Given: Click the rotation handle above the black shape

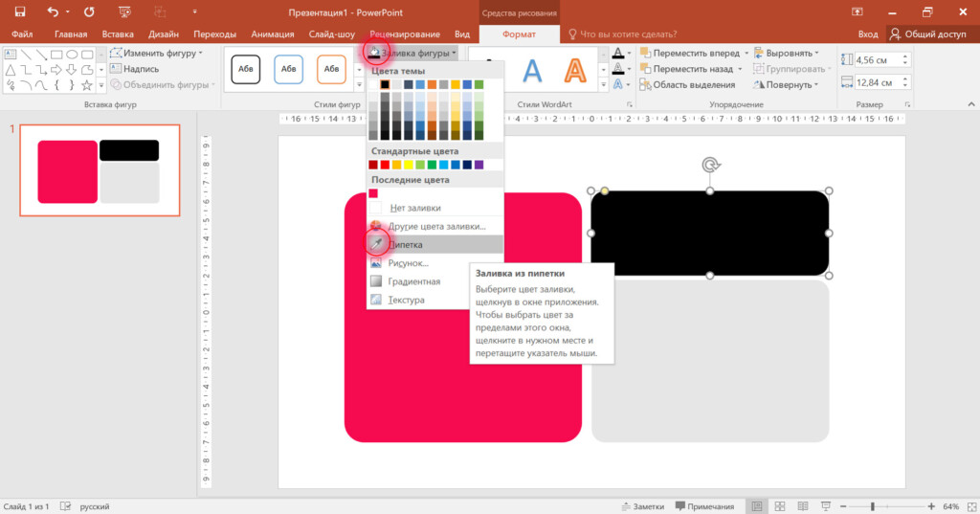Looking at the screenshot, I should click(x=711, y=165).
